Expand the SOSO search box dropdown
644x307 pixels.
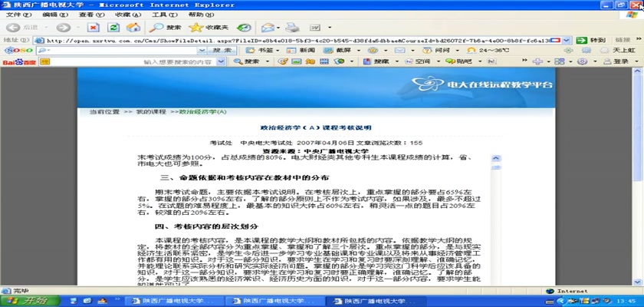[x=202, y=50]
